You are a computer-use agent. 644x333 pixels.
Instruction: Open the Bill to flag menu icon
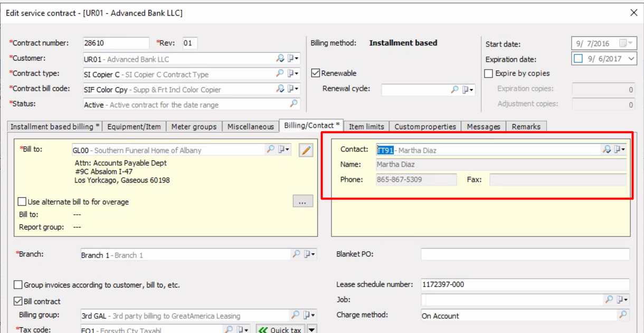pyautogui.click(x=283, y=150)
